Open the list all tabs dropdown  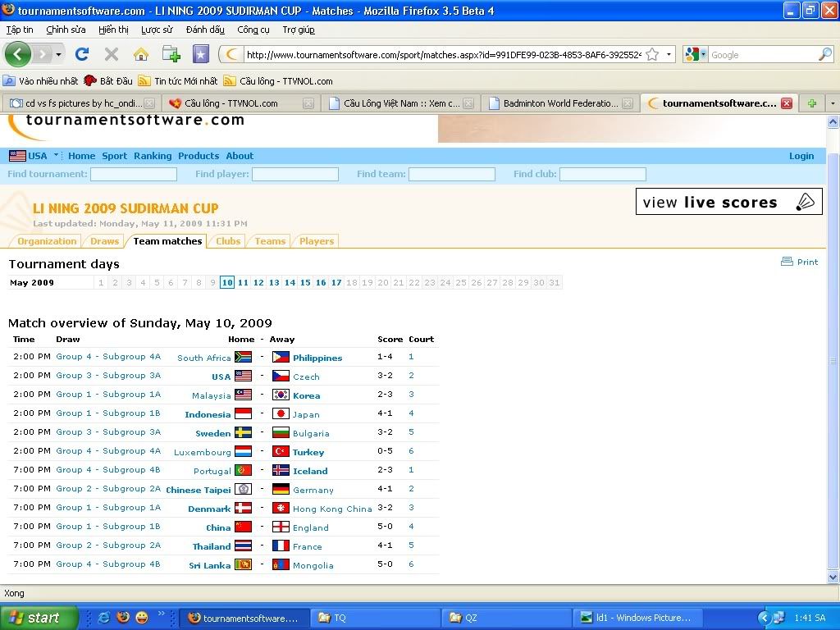pyautogui.click(x=833, y=103)
